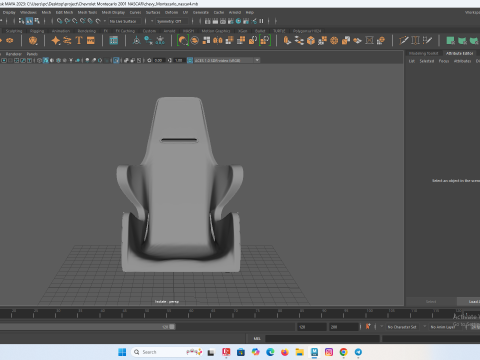
Task: Click the List menu in Attribute Editor
Action: coord(412,61)
